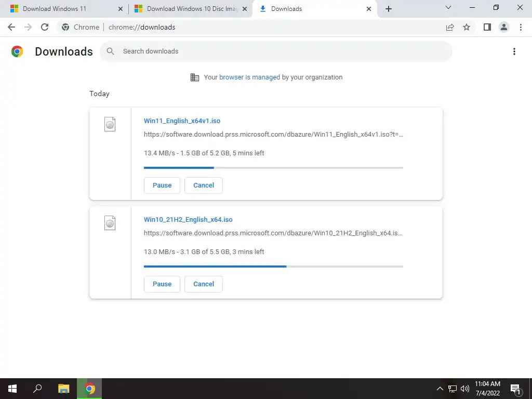Open the 'browser is managed' link
Viewport: 532px width, 399px height.
(x=249, y=77)
